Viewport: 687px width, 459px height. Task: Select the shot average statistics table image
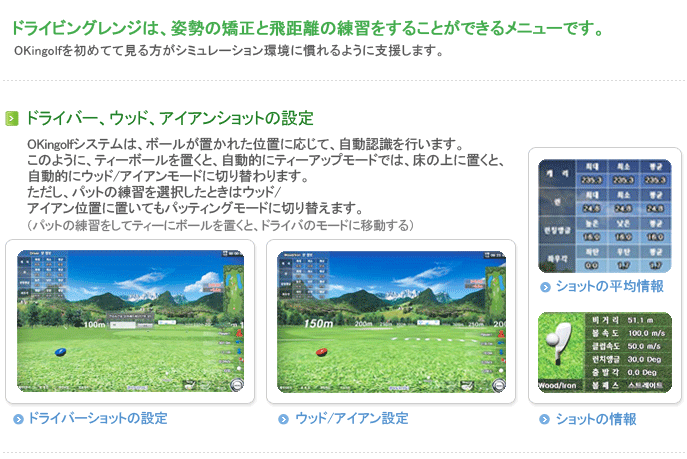605,216
